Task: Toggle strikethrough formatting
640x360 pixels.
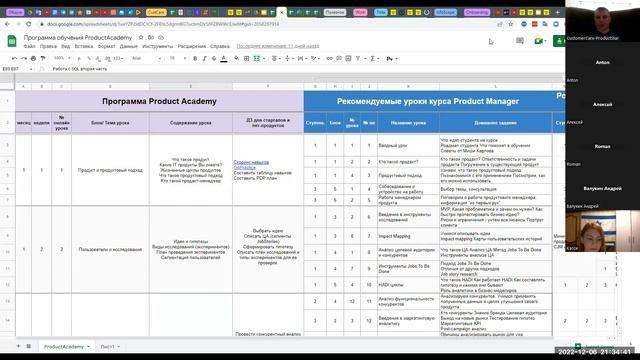Action: 214,58
